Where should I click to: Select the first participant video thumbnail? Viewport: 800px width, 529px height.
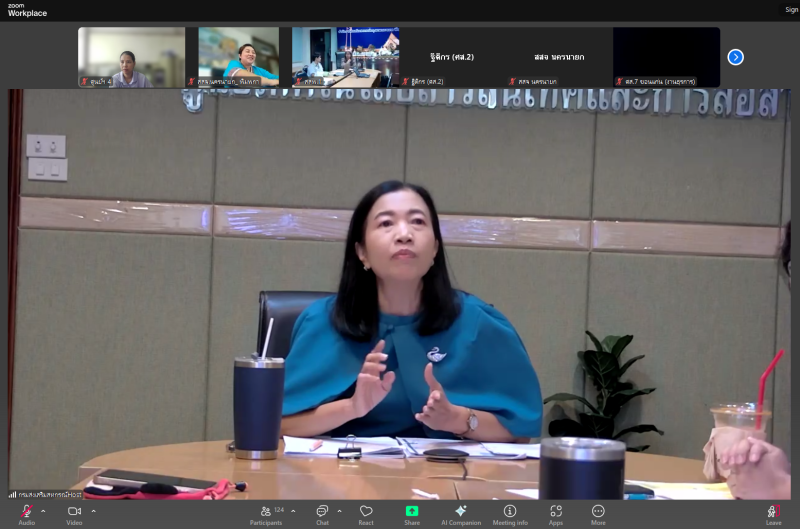coord(131,56)
